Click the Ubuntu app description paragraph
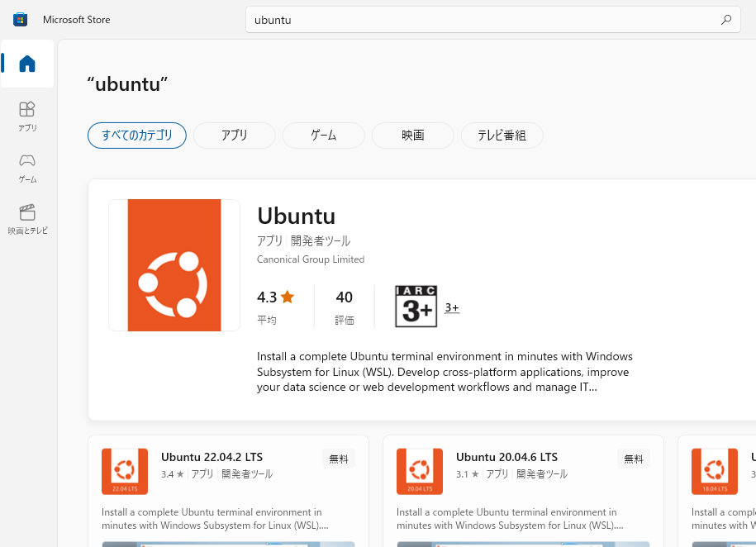Screen dimensions: 756x547 click(x=445, y=372)
